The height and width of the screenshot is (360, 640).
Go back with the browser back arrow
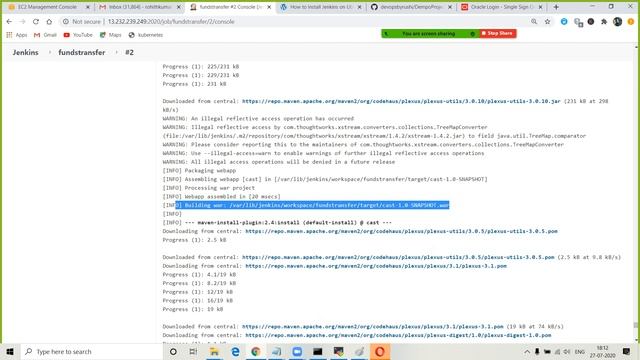9,22
